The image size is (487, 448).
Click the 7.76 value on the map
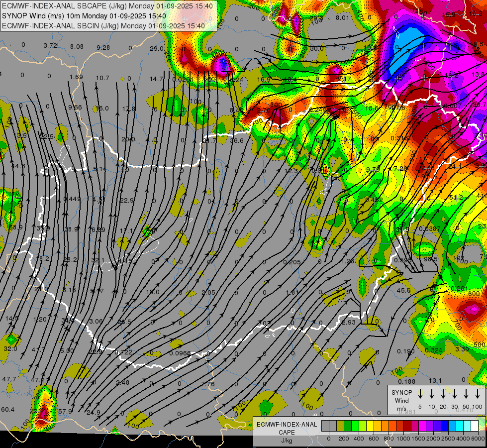point(208,384)
